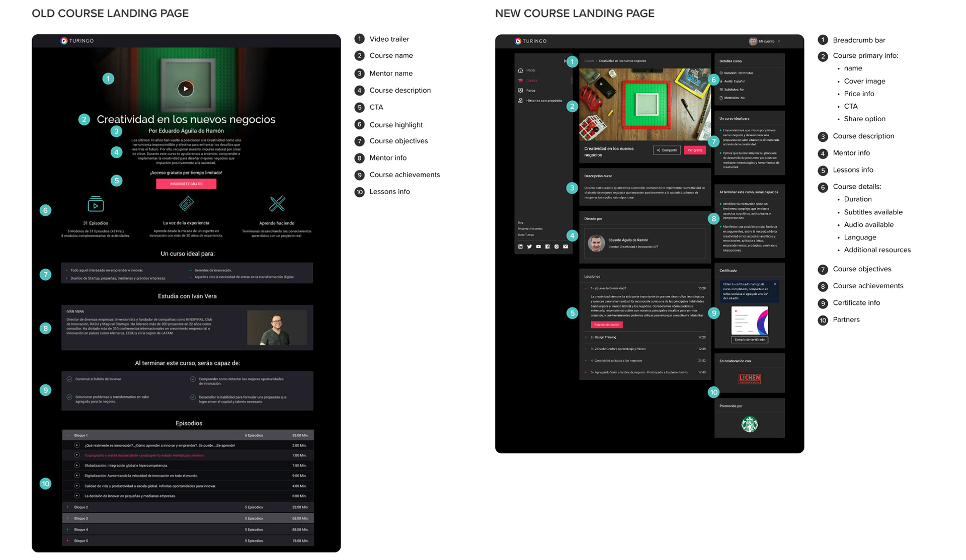The image size is (966, 560).
Task: Click the Ejemplo de certificado button
Action: click(750, 340)
